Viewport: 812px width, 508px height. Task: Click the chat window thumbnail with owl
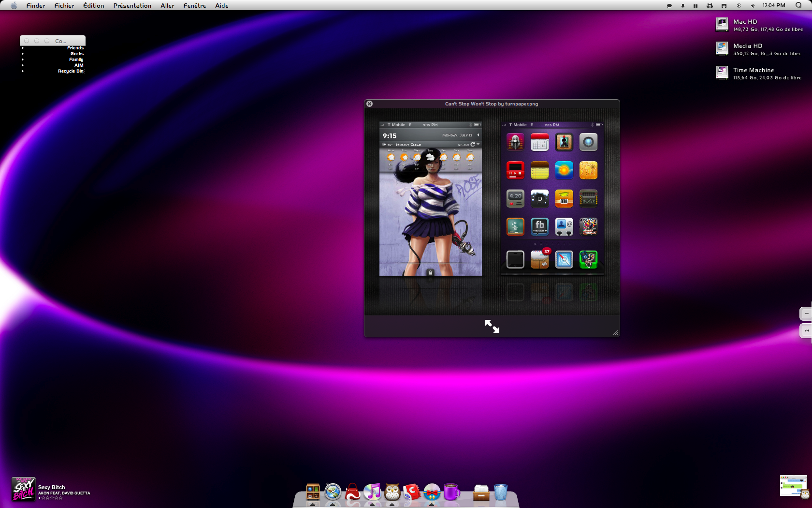coord(794,487)
